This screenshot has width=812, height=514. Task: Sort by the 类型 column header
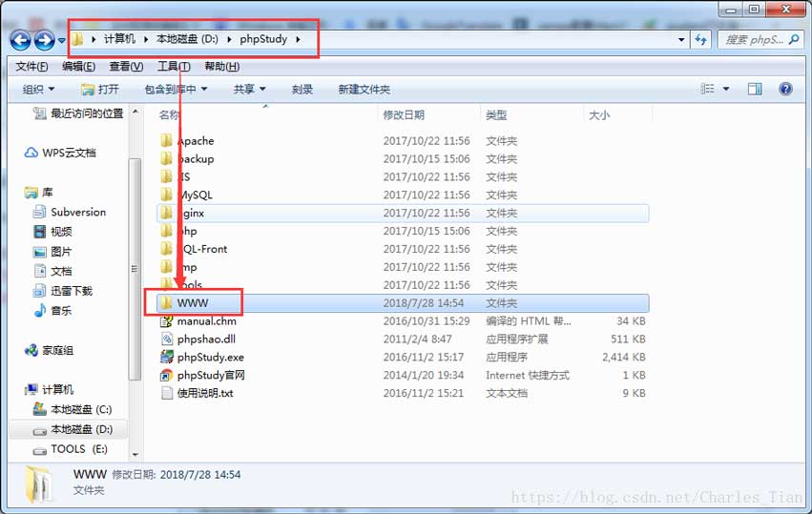pyautogui.click(x=496, y=115)
